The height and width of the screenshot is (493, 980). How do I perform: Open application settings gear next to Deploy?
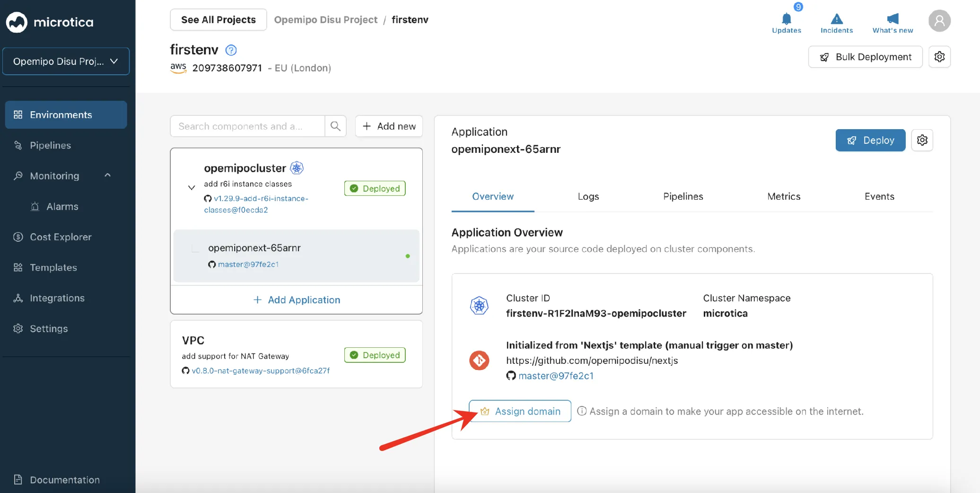coord(922,140)
